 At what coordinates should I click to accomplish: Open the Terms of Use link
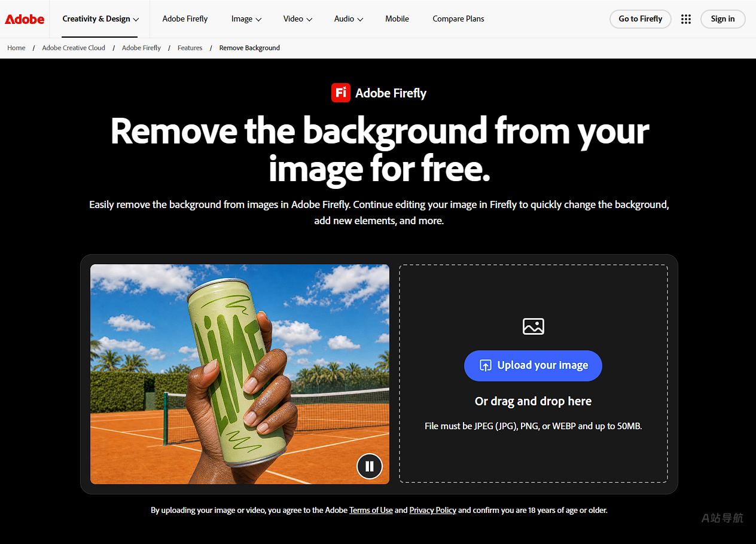[x=371, y=511]
